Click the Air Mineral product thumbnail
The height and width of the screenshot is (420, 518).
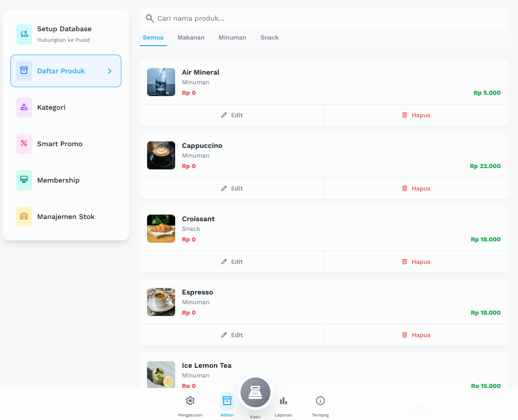pos(161,82)
